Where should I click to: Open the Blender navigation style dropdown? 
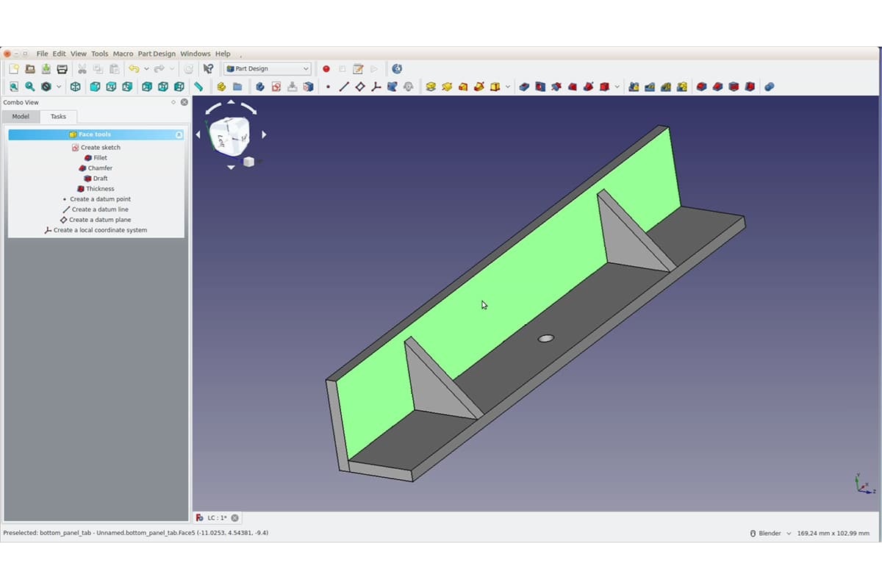pos(771,533)
